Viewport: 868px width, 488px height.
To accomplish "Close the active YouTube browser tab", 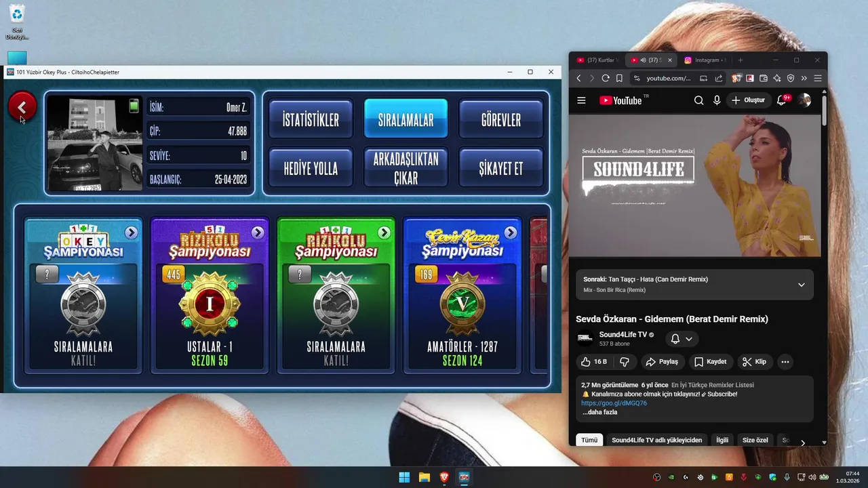I will coord(670,60).
